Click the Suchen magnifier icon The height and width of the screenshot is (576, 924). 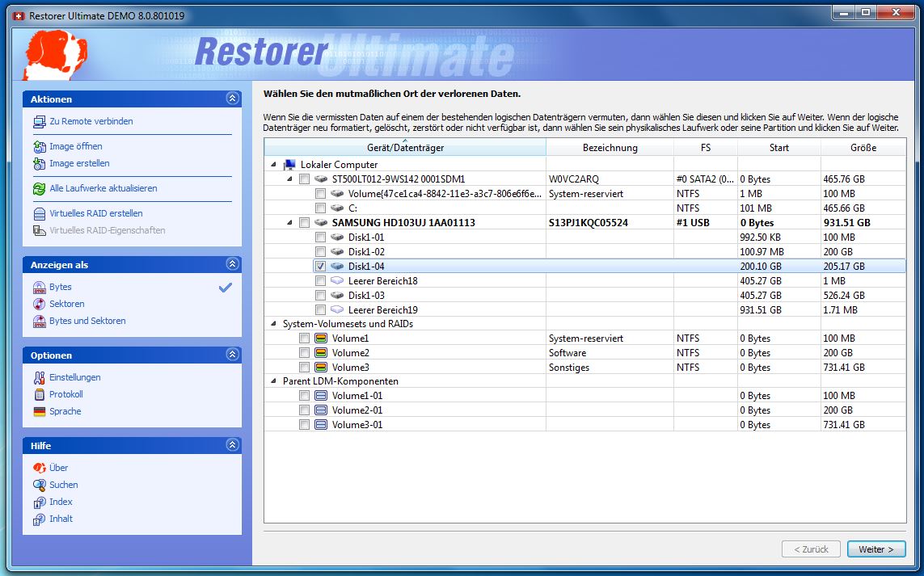click(x=40, y=485)
